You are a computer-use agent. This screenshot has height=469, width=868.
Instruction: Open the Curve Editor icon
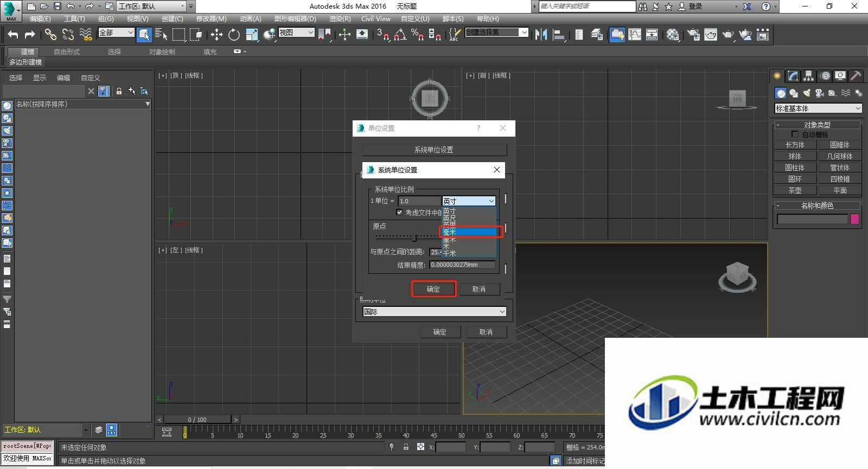[x=635, y=35]
